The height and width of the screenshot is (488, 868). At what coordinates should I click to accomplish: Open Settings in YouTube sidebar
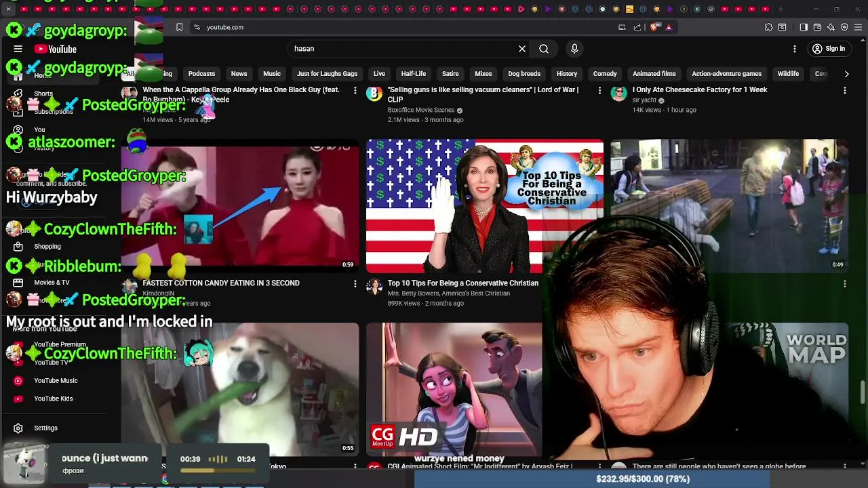(45, 428)
